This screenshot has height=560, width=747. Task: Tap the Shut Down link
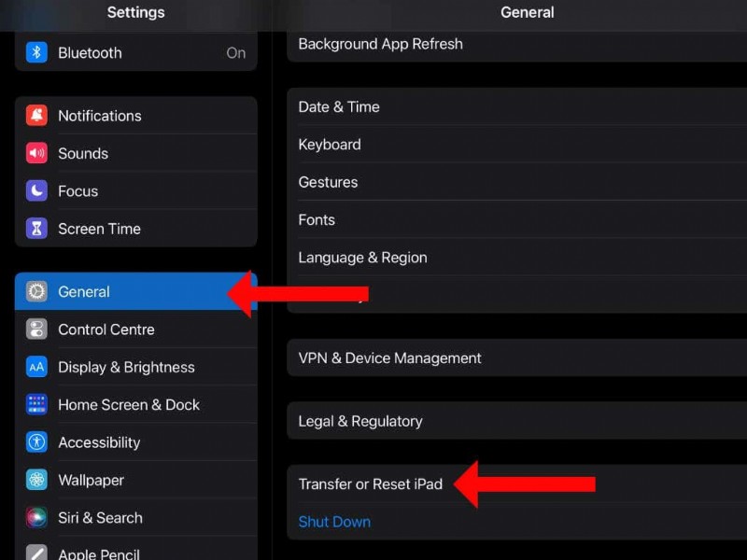click(334, 522)
